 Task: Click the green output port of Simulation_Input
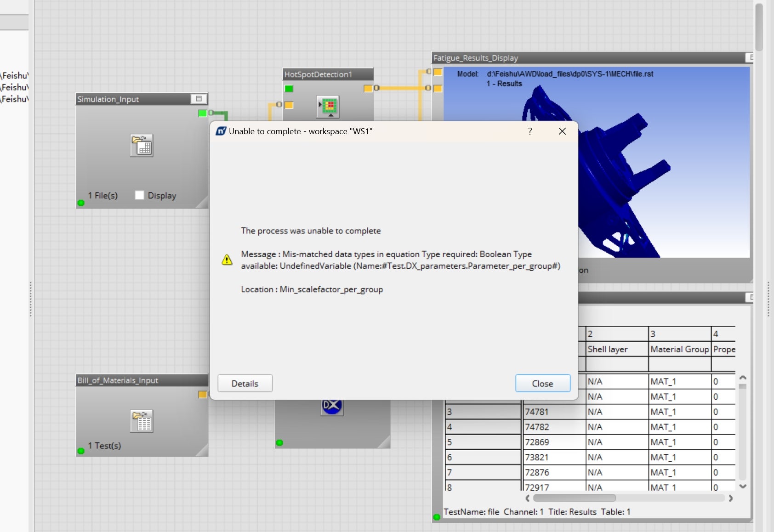pos(202,113)
